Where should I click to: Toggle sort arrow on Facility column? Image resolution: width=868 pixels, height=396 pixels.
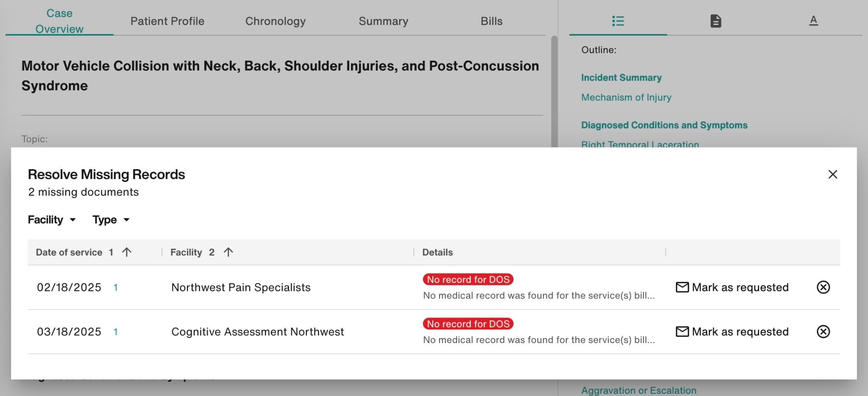228,252
